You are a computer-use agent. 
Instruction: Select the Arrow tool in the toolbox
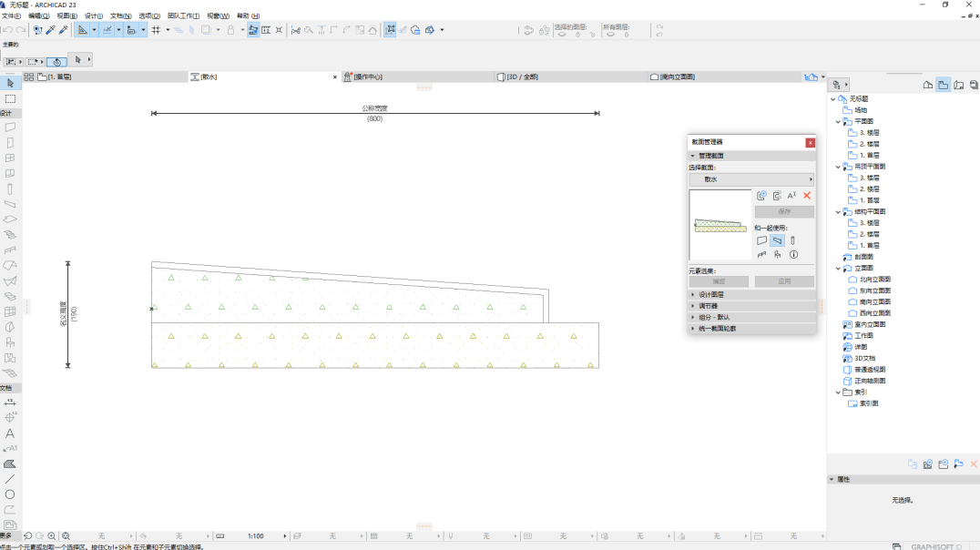10,83
